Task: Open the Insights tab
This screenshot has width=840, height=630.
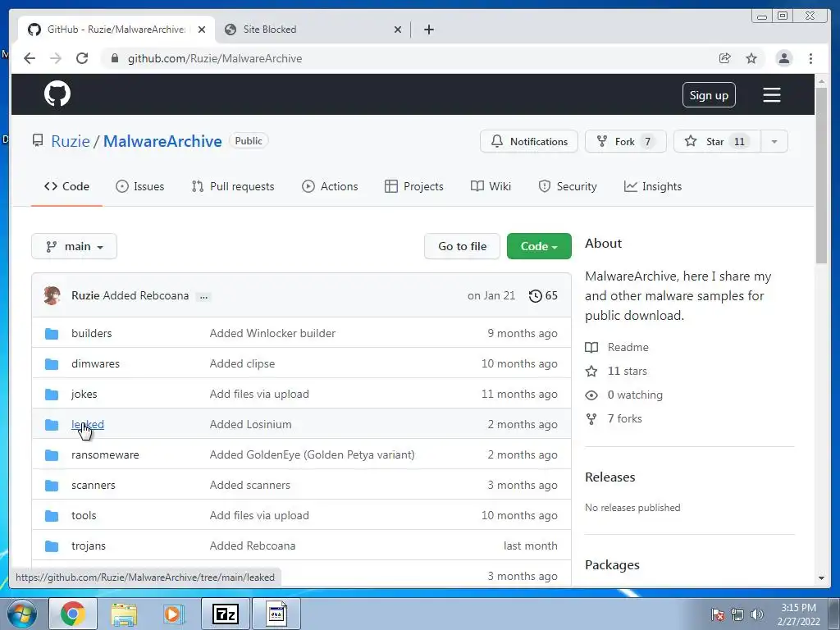Action: click(652, 186)
